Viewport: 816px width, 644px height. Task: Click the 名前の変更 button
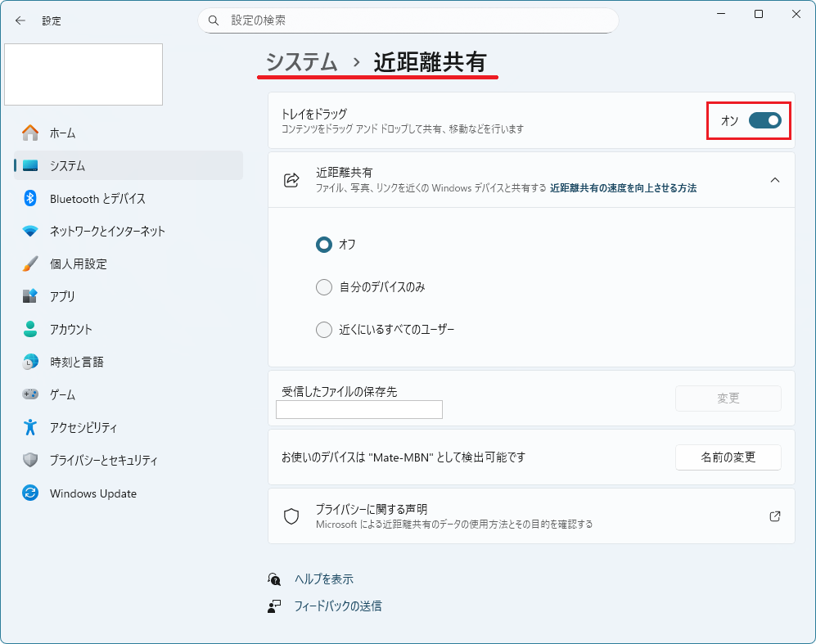(x=728, y=457)
